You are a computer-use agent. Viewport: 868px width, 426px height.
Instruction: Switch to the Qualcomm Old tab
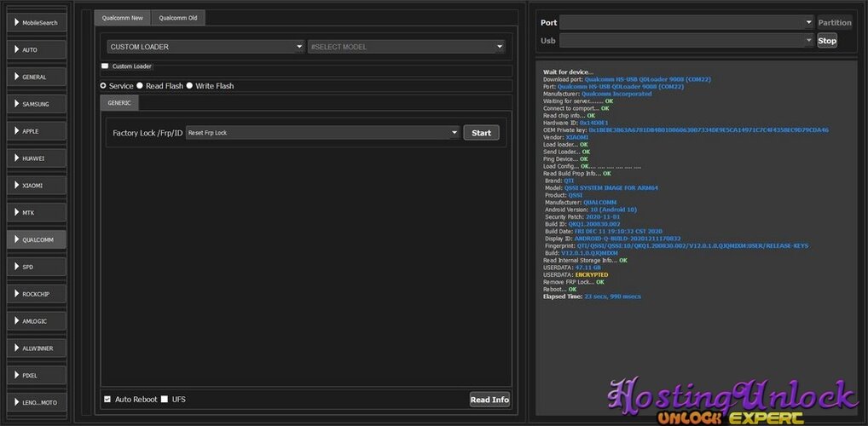[177, 18]
